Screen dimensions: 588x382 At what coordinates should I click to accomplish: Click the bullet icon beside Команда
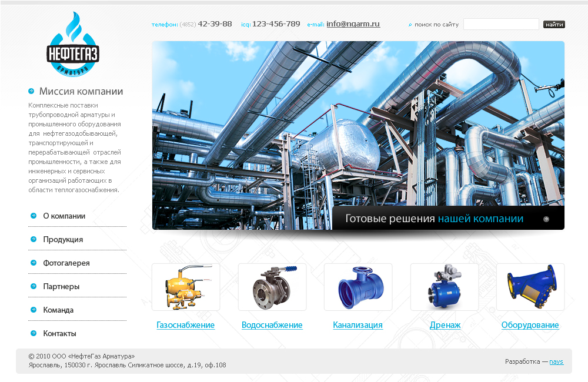[34, 310]
